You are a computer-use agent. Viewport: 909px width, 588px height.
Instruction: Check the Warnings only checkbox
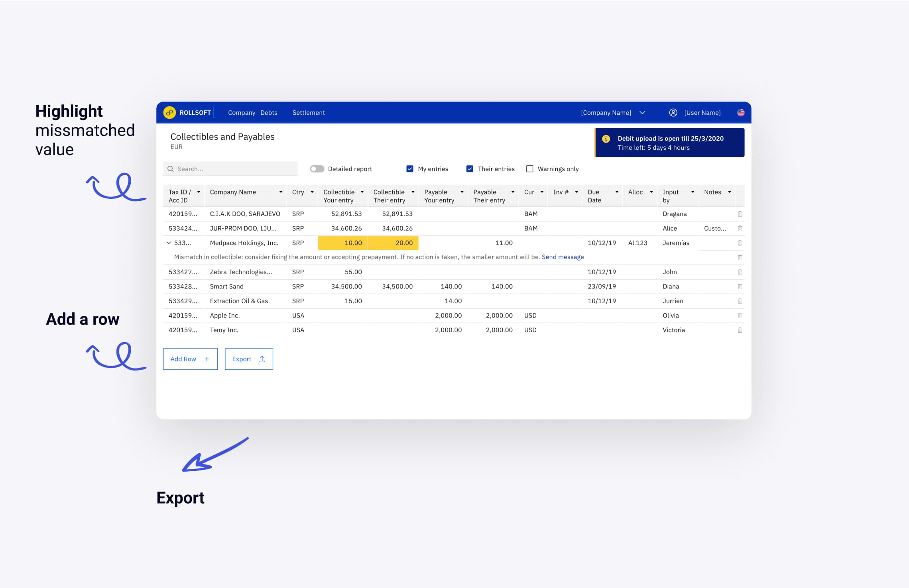pos(530,169)
